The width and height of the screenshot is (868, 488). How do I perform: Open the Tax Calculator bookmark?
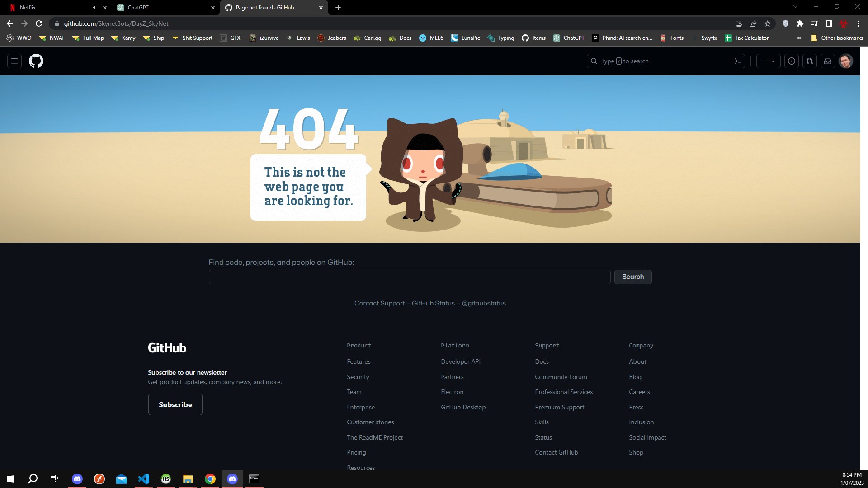pyautogui.click(x=746, y=38)
